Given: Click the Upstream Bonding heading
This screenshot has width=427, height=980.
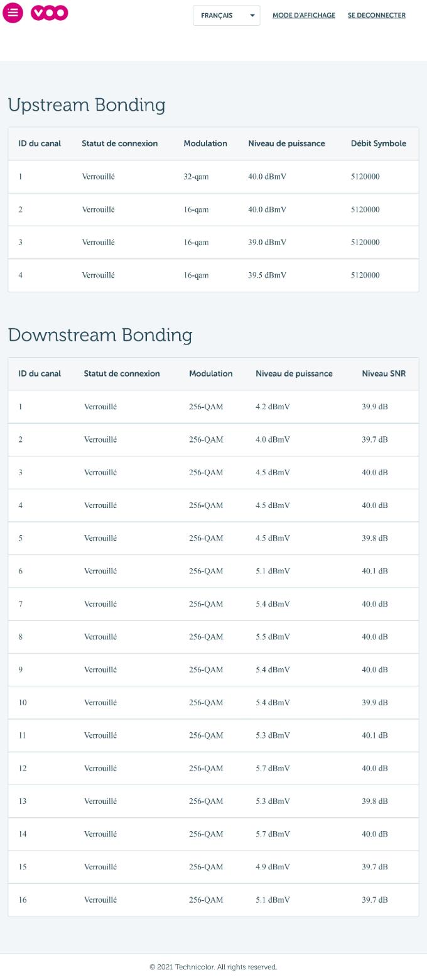Looking at the screenshot, I should 87,105.
